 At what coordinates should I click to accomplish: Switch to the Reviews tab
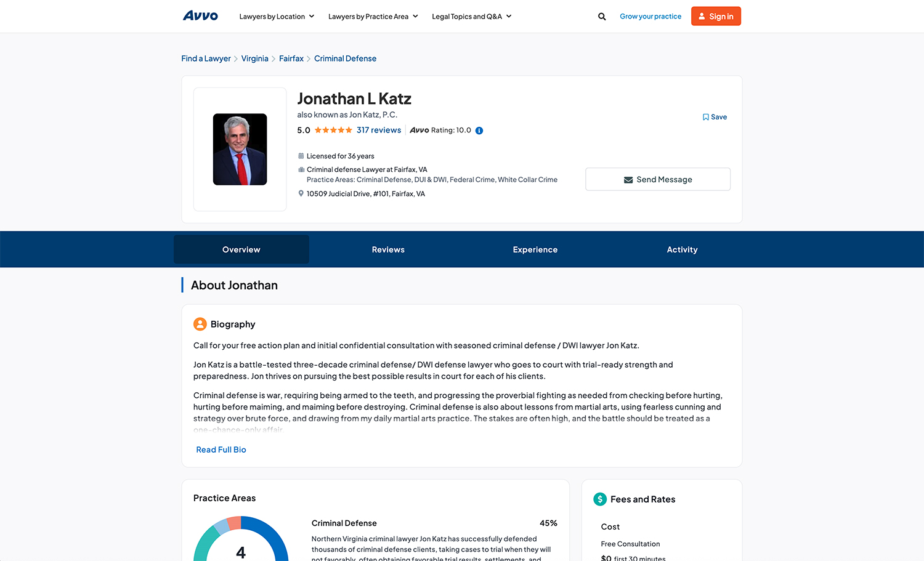pos(388,249)
